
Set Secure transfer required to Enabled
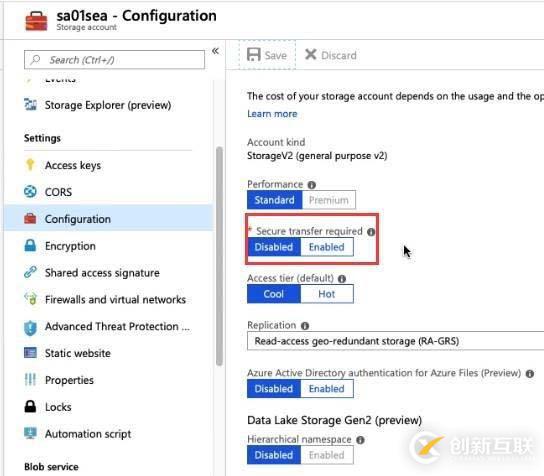(327, 247)
